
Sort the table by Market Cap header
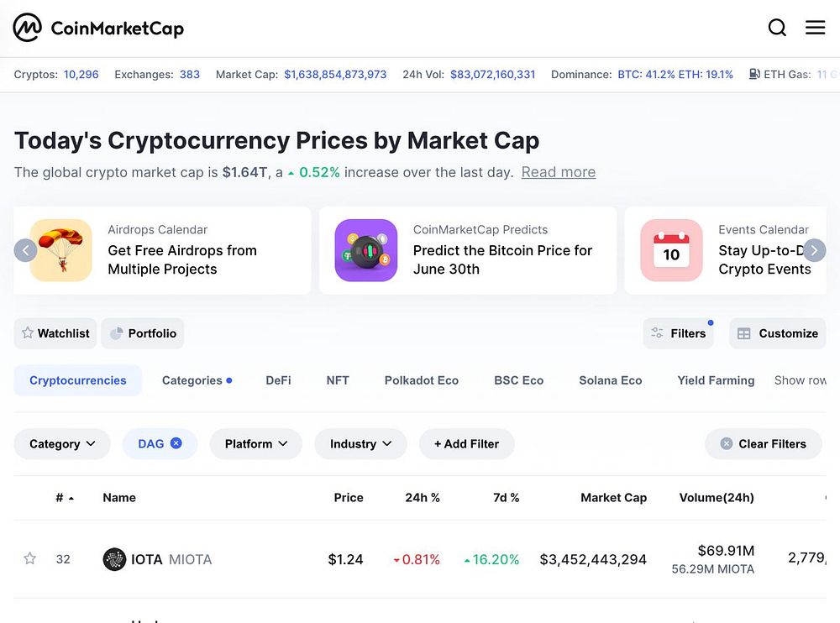pyautogui.click(x=613, y=498)
